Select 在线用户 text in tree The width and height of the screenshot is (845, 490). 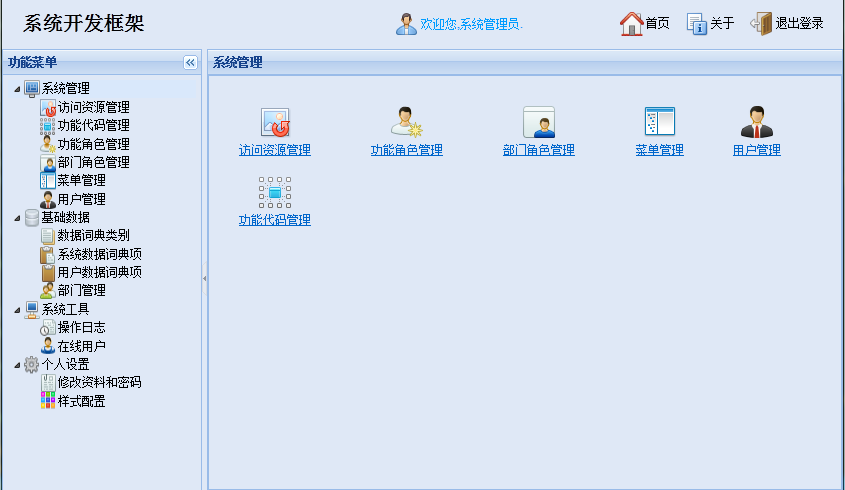tap(81, 346)
